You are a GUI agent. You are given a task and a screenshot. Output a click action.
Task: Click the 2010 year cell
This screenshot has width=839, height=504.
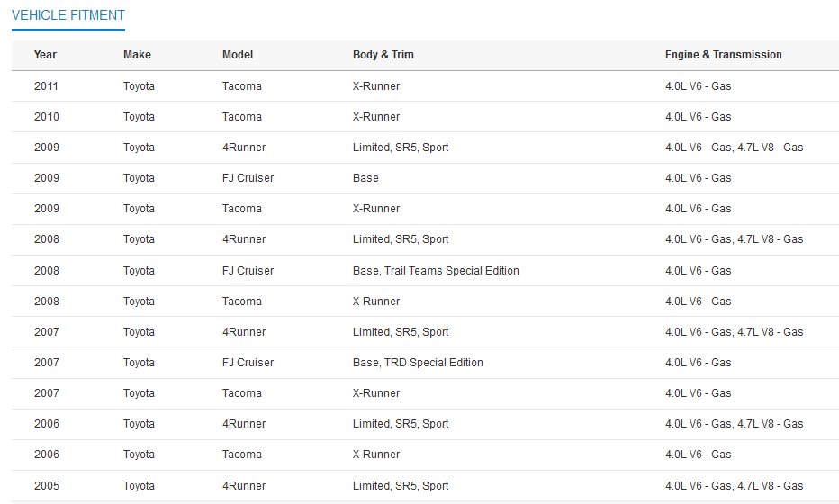click(x=47, y=117)
